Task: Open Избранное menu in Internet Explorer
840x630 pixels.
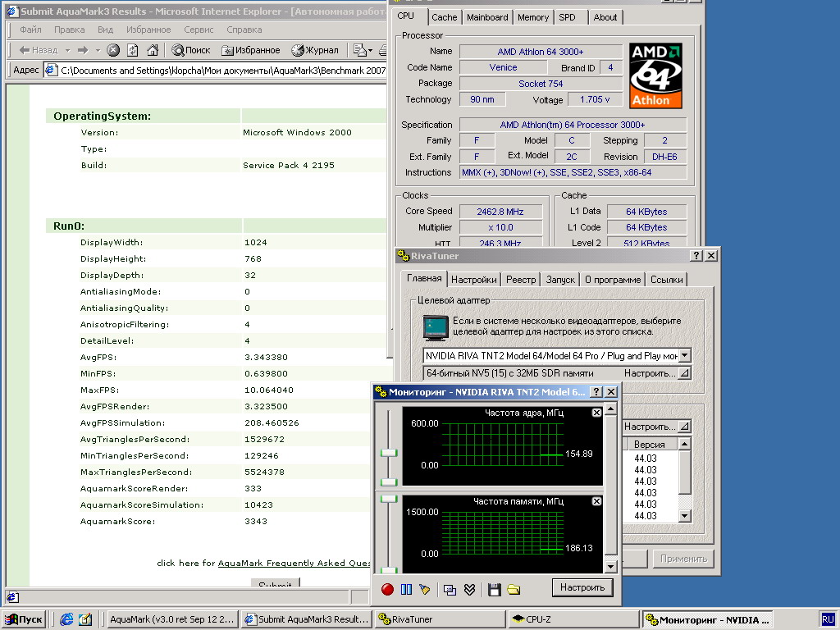Action: click(x=148, y=30)
